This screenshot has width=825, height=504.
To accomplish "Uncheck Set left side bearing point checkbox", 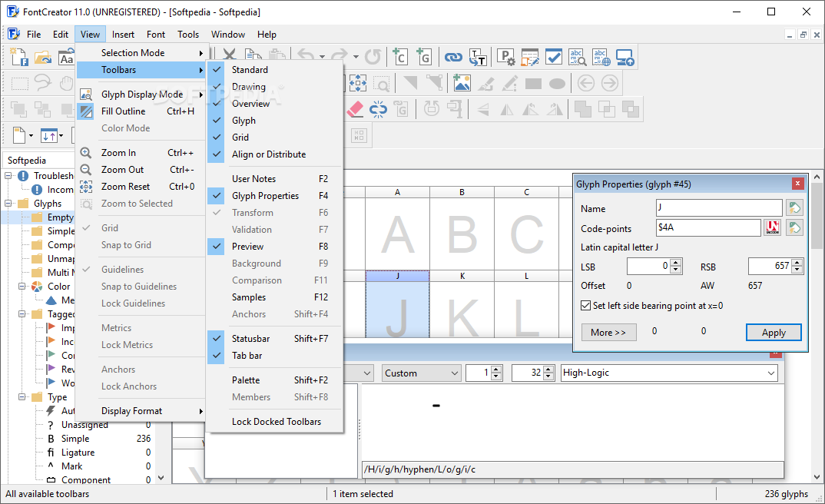I will 585,306.
